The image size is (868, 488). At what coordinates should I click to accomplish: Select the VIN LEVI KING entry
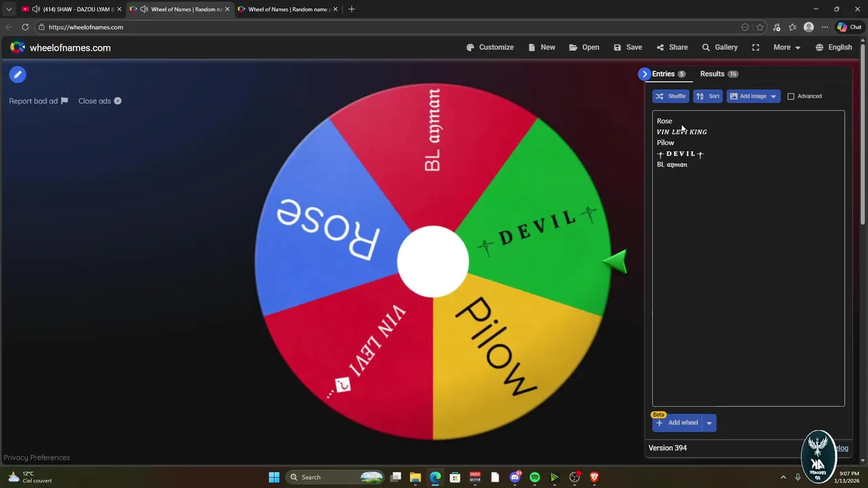click(x=682, y=132)
